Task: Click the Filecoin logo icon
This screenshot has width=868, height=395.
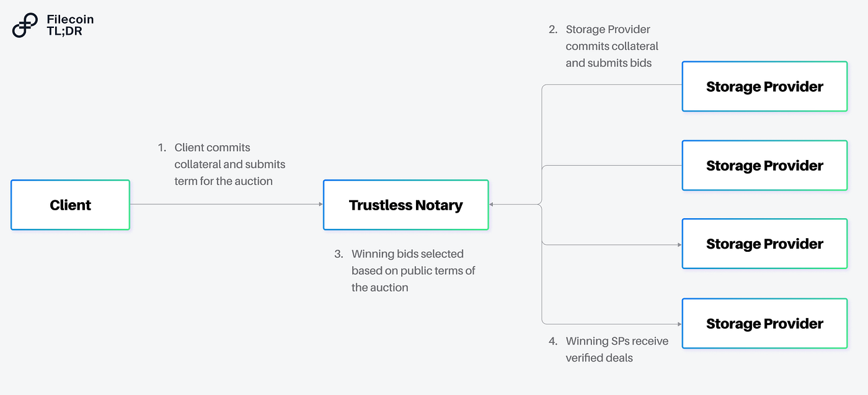Action: [25, 25]
